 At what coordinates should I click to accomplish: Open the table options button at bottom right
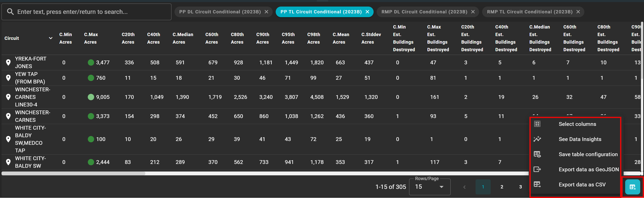(632, 187)
